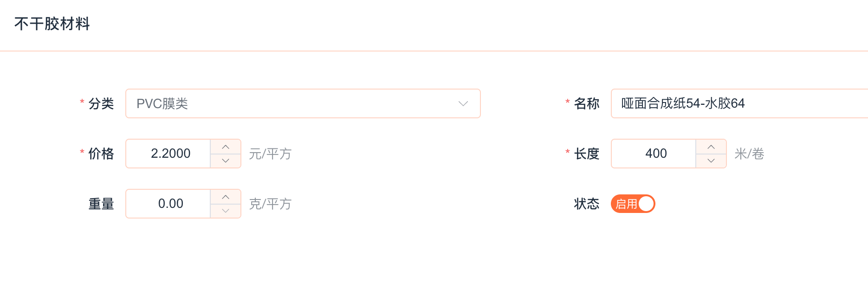Toggle the 状态 启用 switch off
Image resolution: width=868 pixels, height=296 pixels.
tap(633, 204)
